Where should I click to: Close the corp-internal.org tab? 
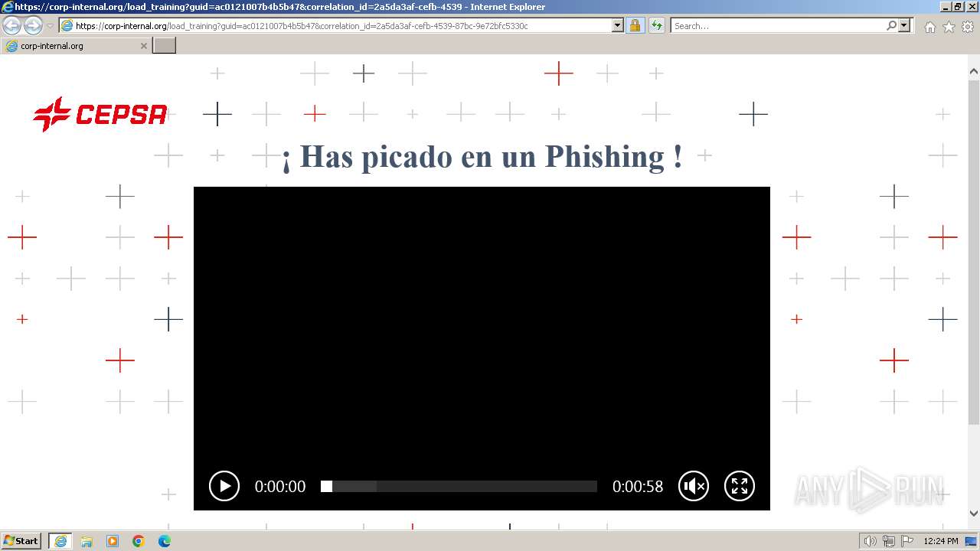pos(143,46)
